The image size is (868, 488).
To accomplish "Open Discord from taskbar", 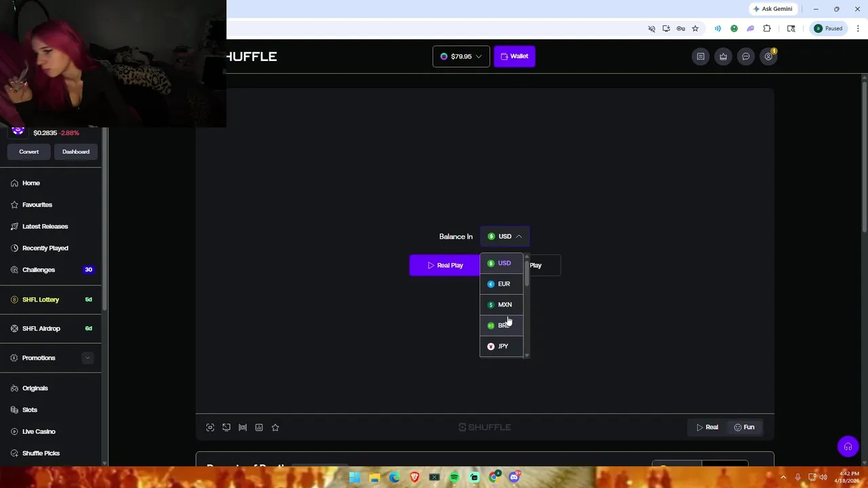I will click(x=514, y=477).
